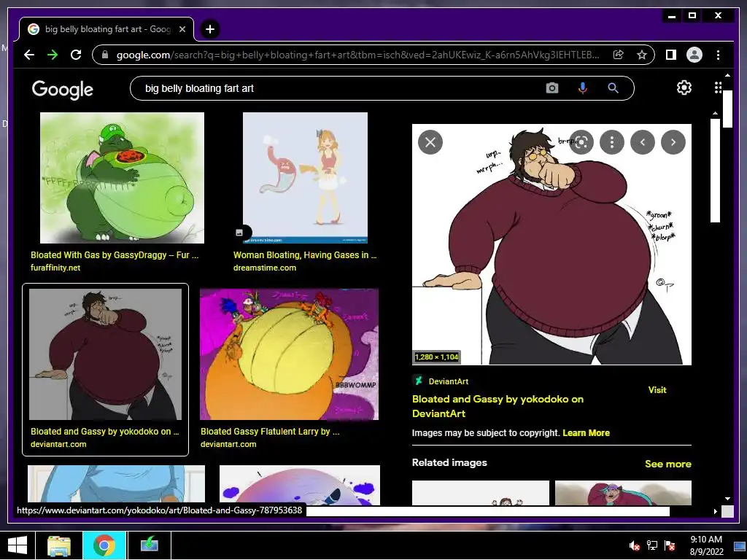The image size is (747, 560).
Task: Open the preview's three-dot more options
Action: point(612,142)
